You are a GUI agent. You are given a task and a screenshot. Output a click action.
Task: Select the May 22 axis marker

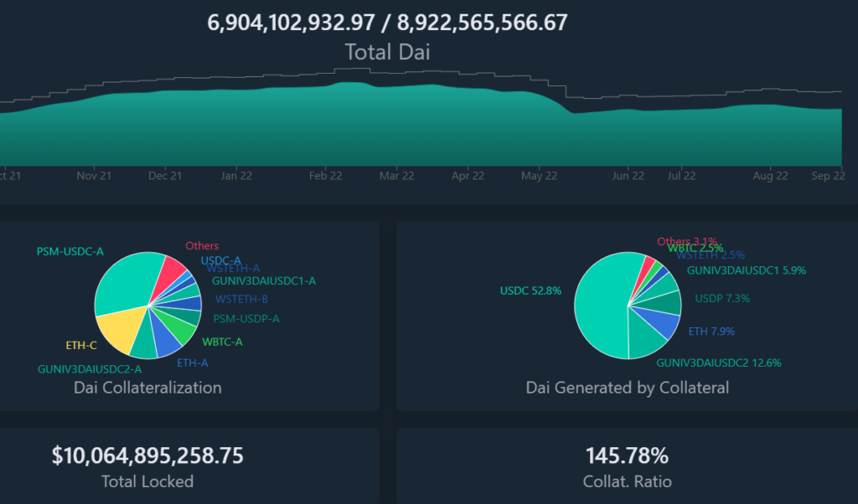[x=539, y=176]
